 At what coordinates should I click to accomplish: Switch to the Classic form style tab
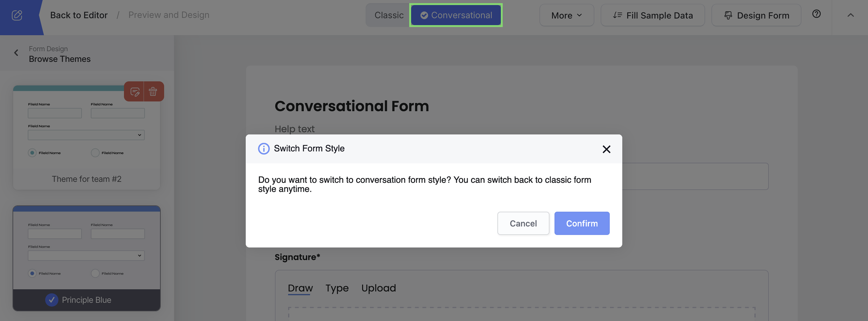[x=389, y=15]
